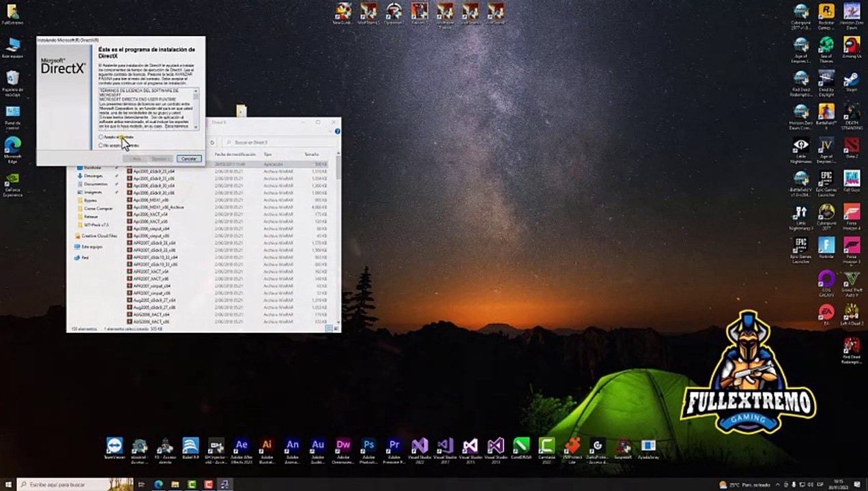The width and height of the screenshot is (868, 491).
Task: Open the taskbar clock and date
Action: pos(839,484)
